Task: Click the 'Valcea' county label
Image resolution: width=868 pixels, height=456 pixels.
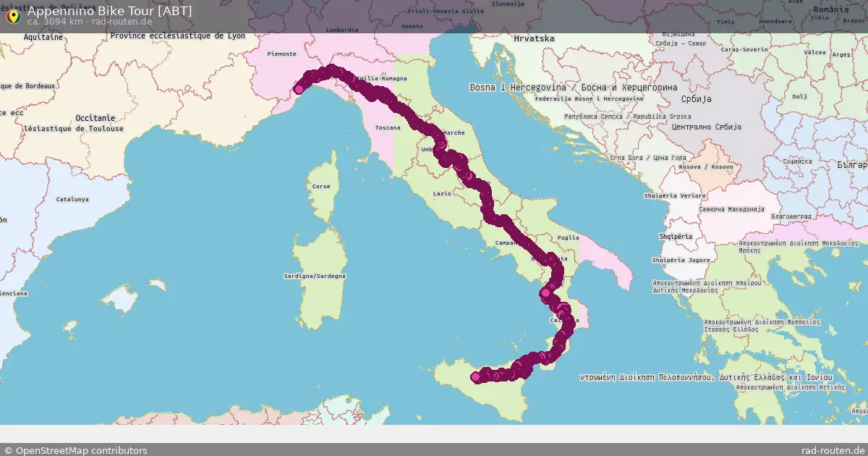Action: pyautogui.click(x=814, y=52)
